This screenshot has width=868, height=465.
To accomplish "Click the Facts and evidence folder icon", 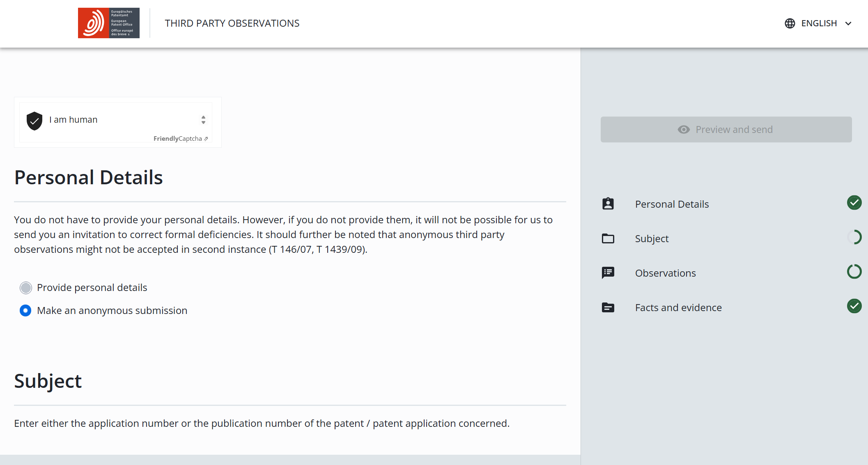I will coord(608,307).
